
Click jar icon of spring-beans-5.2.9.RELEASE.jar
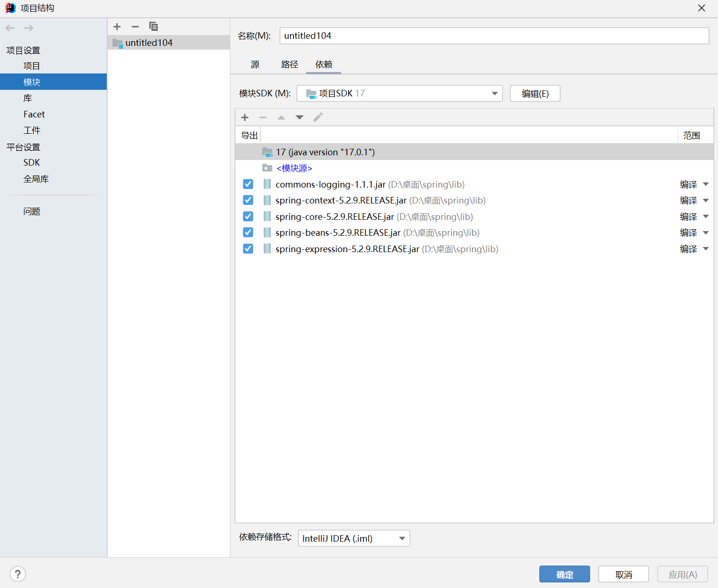tap(267, 232)
